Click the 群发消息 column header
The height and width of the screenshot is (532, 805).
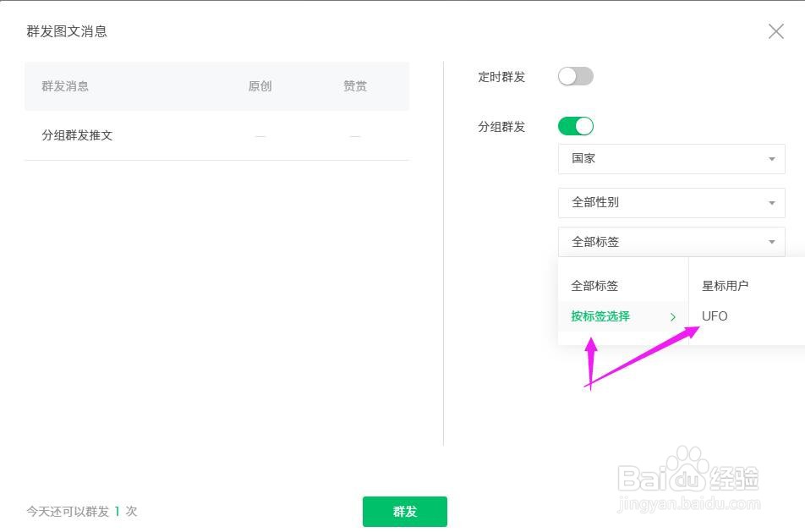[65, 86]
